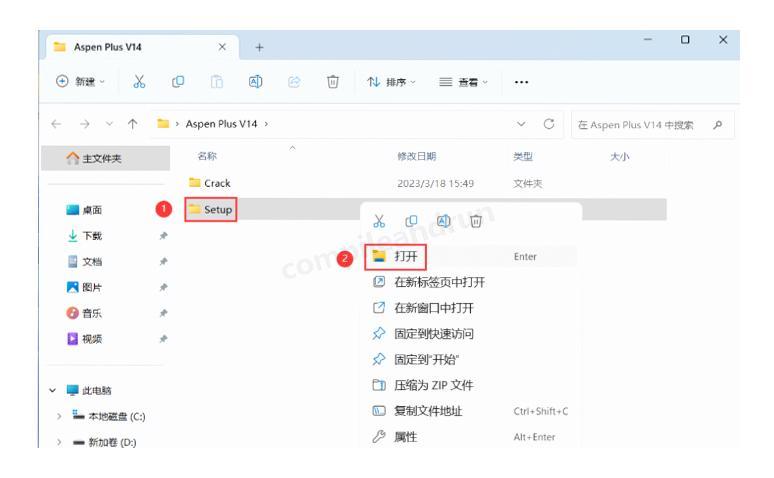Viewport: 774px width, 478px height.
Task: Refresh the folder view
Action: pos(549,124)
